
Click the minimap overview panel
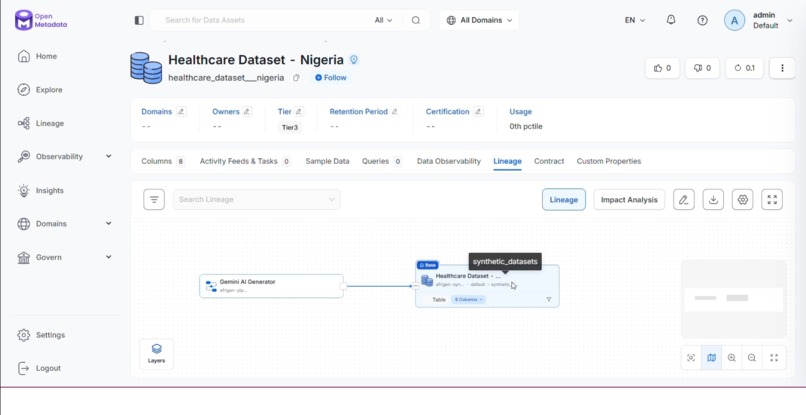point(734,299)
